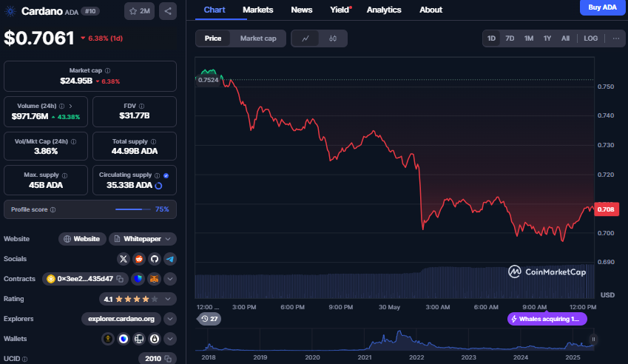Open the X (Twitter) social link
628x364 pixels.
(x=124, y=259)
